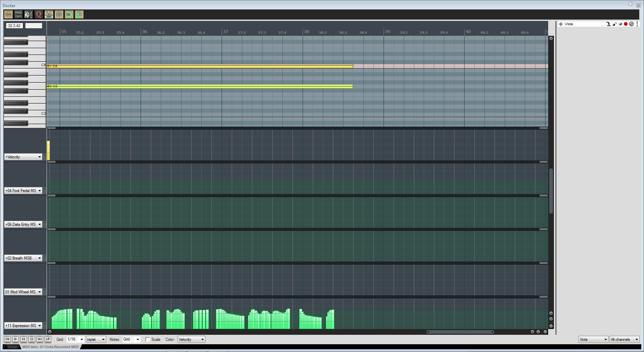Screen dimensions: 644x352
Task: Open the Grid 1/16 dropdown
Action: click(75, 340)
